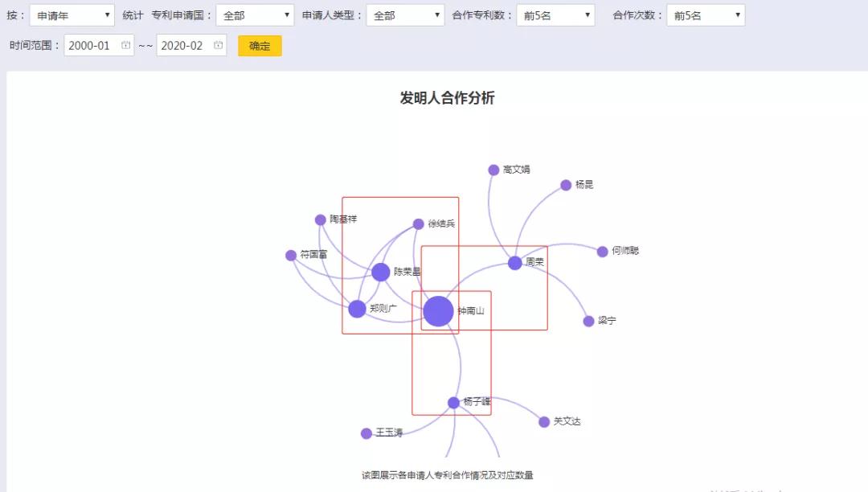Open the 按 statistic-type dropdown showing 申请年

(72, 14)
